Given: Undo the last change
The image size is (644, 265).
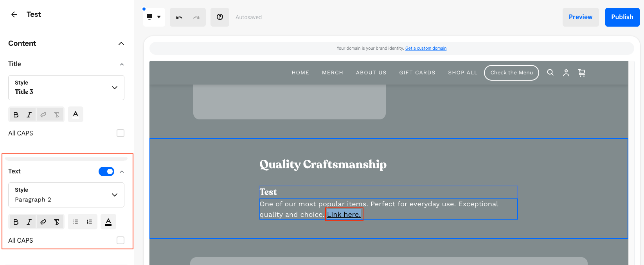Looking at the screenshot, I should [179, 17].
